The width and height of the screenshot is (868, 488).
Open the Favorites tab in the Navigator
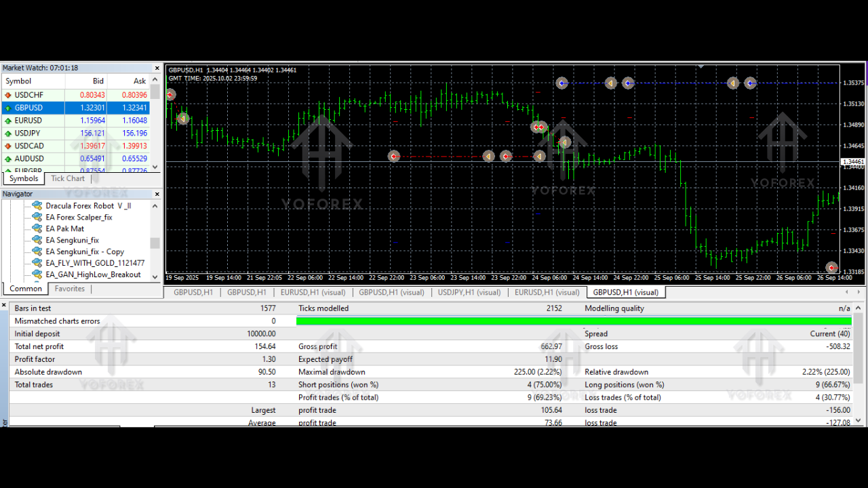pos(69,288)
